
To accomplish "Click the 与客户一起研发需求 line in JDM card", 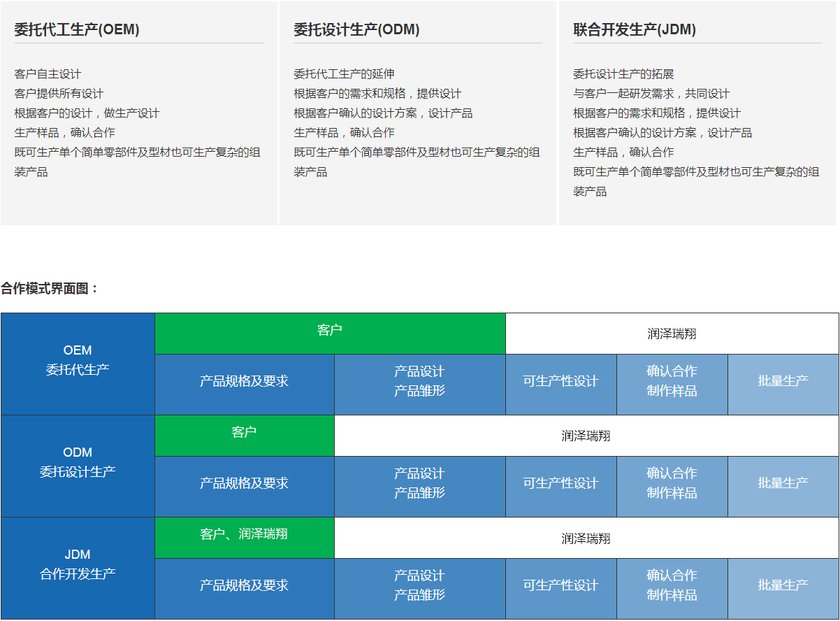I will 651,94.
